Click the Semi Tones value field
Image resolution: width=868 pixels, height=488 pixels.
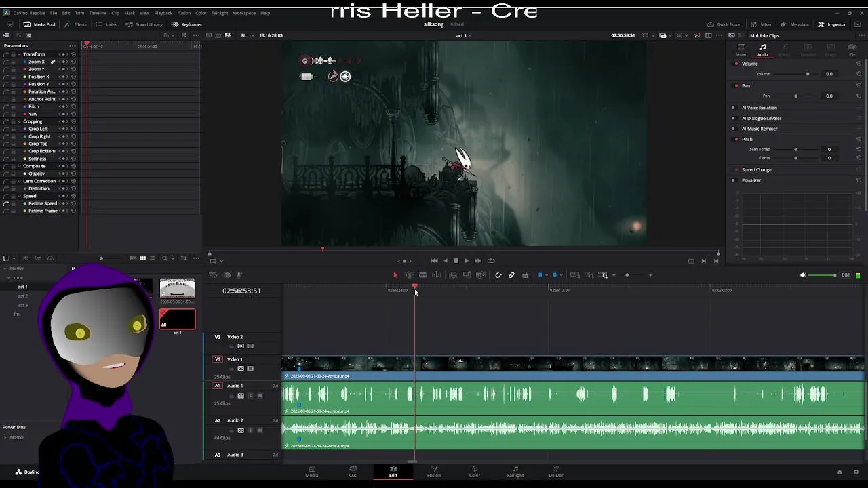(x=829, y=150)
